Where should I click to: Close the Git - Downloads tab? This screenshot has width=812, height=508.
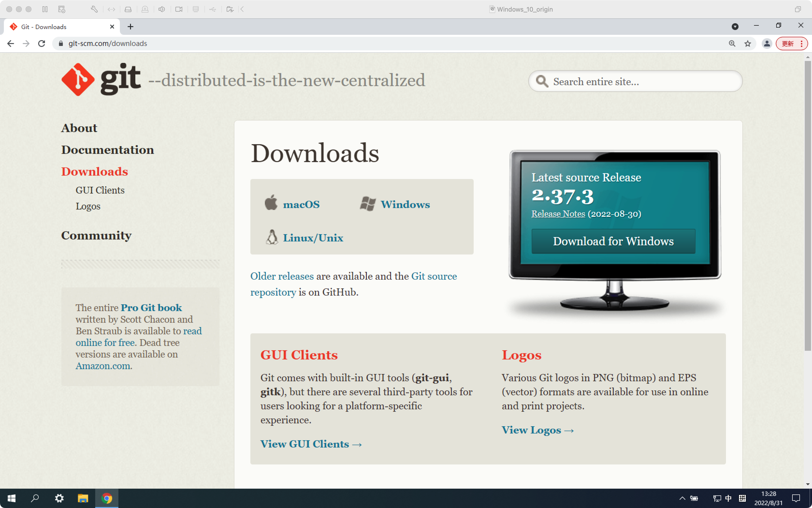click(x=112, y=27)
